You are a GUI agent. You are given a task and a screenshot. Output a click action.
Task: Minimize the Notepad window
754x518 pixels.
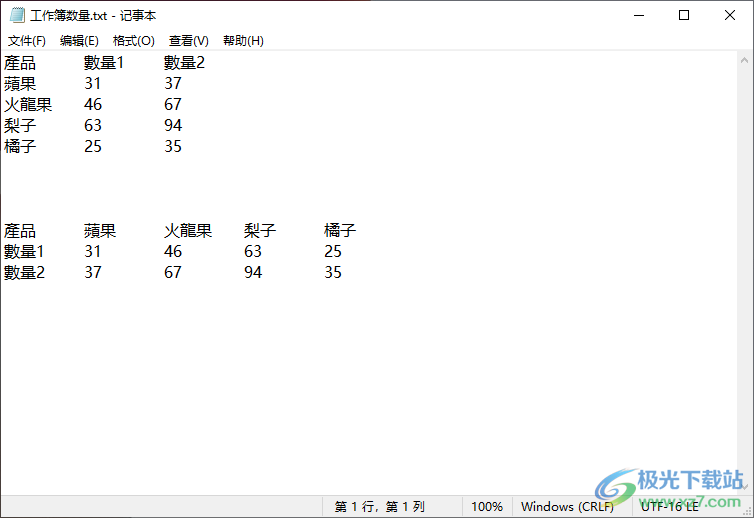[x=639, y=15]
